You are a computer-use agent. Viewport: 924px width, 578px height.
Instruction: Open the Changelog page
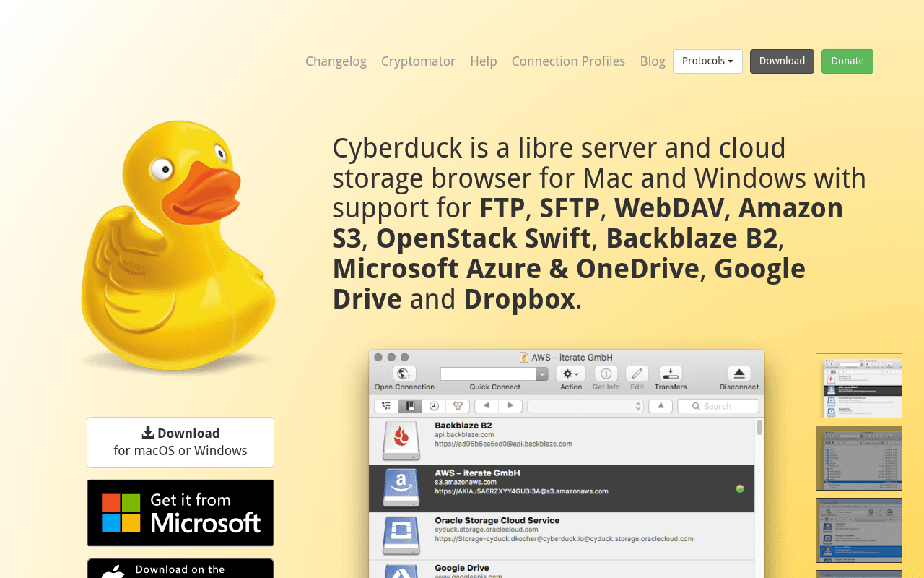click(336, 61)
